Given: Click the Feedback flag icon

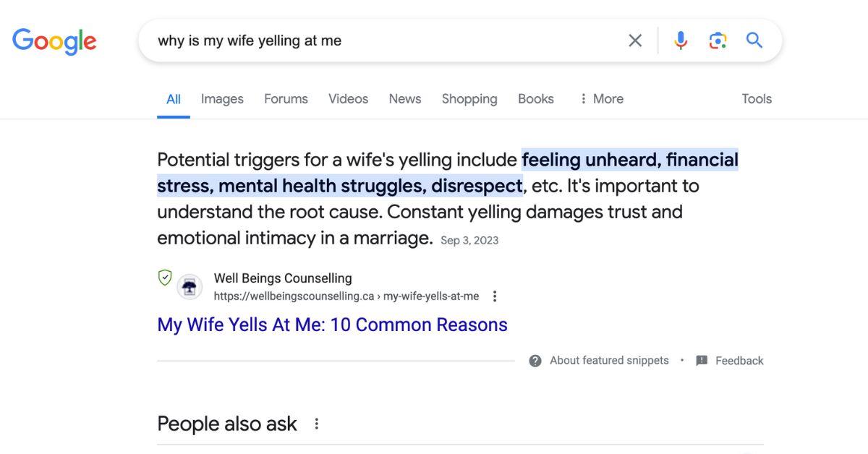Looking at the screenshot, I should click(x=702, y=361).
